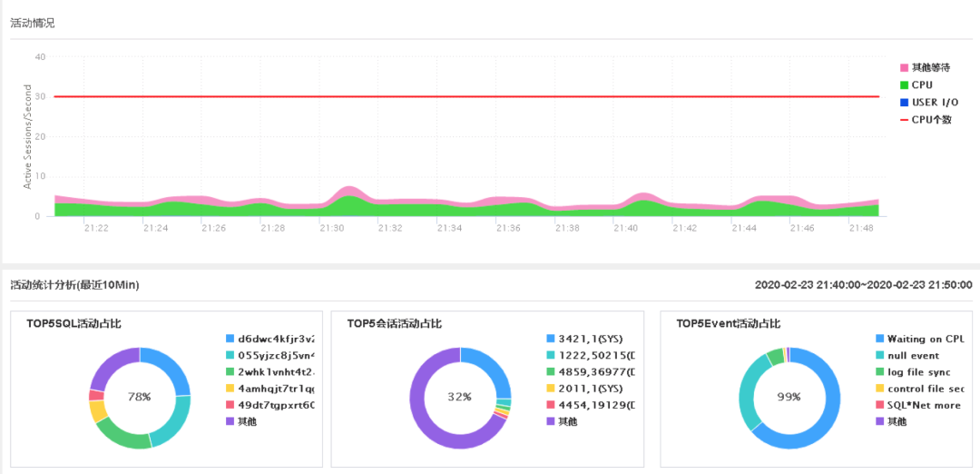Select legend entry 055yjzc8j5vn4 in TOP5SQL

270,355
